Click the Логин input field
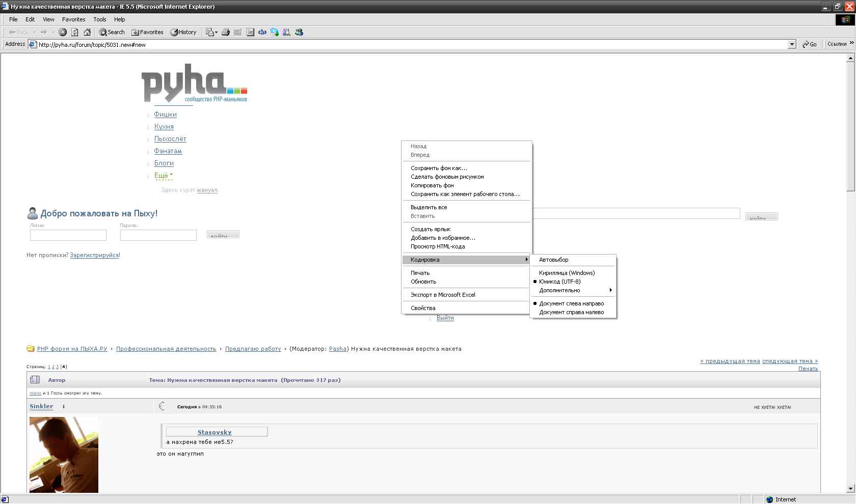Screen dimensions: 856x504 (68, 235)
